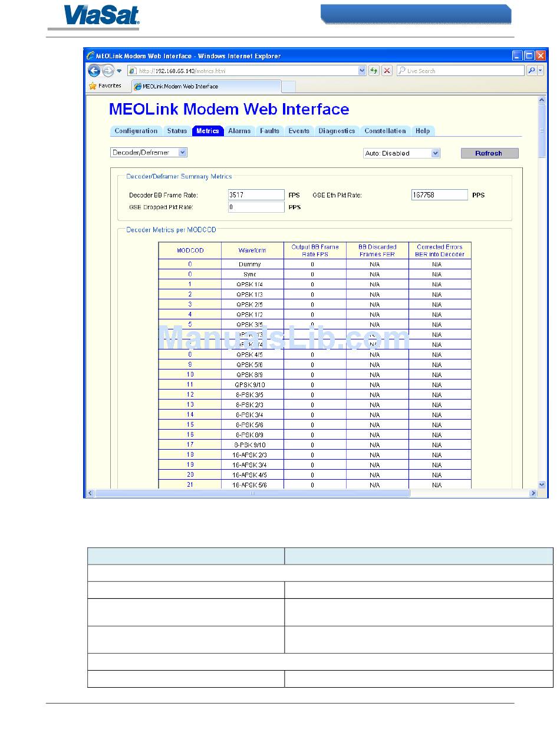This screenshot has height=739, width=560.
Task: Open the search provider dropdown arrow
Action: (x=541, y=71)
